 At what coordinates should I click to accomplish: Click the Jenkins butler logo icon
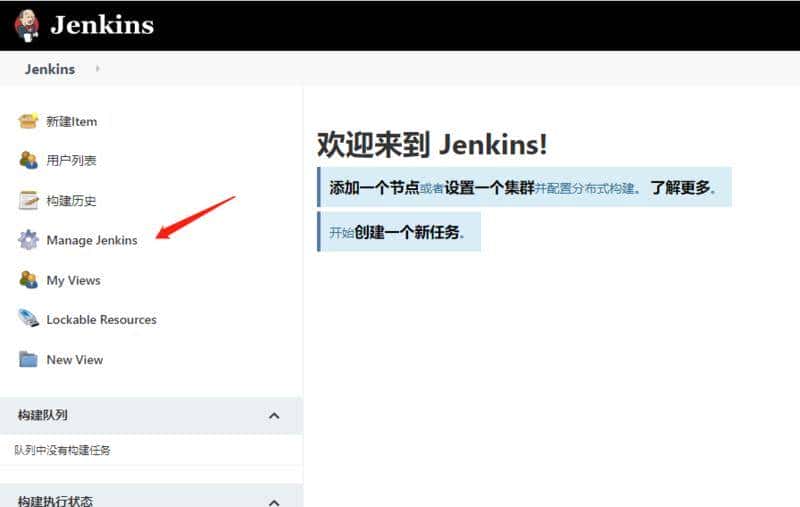(x=27, y=25)
